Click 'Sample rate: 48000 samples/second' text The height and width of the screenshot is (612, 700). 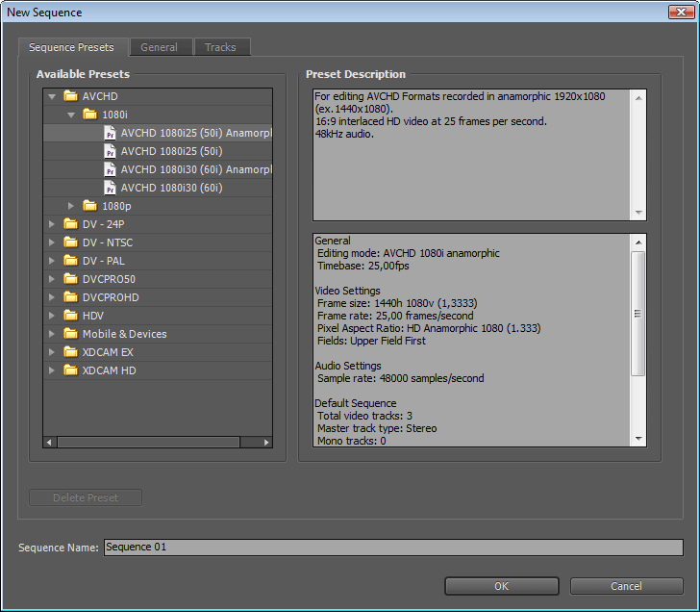[x=400, y=378]
